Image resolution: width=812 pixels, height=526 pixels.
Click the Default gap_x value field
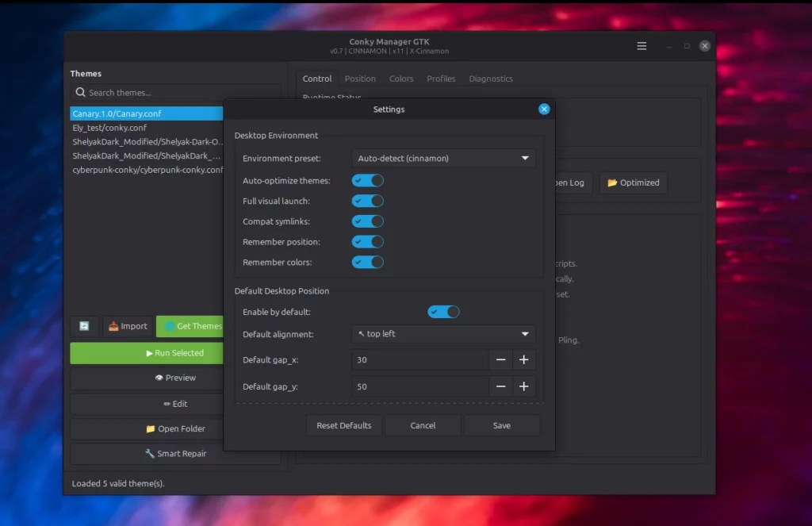coord(420,359)
